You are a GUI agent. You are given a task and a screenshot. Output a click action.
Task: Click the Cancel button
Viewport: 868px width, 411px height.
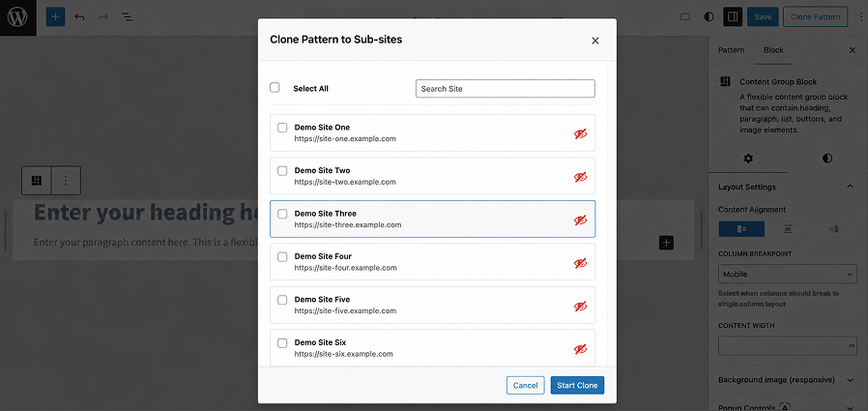525,386
